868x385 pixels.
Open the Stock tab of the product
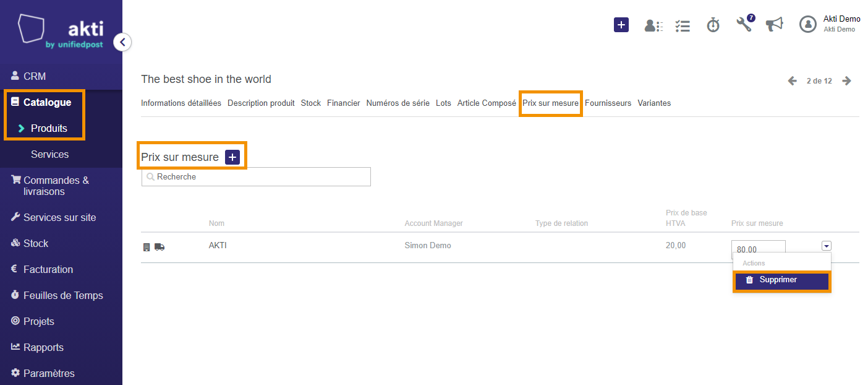pyautogui.click(x=311, y=103)
